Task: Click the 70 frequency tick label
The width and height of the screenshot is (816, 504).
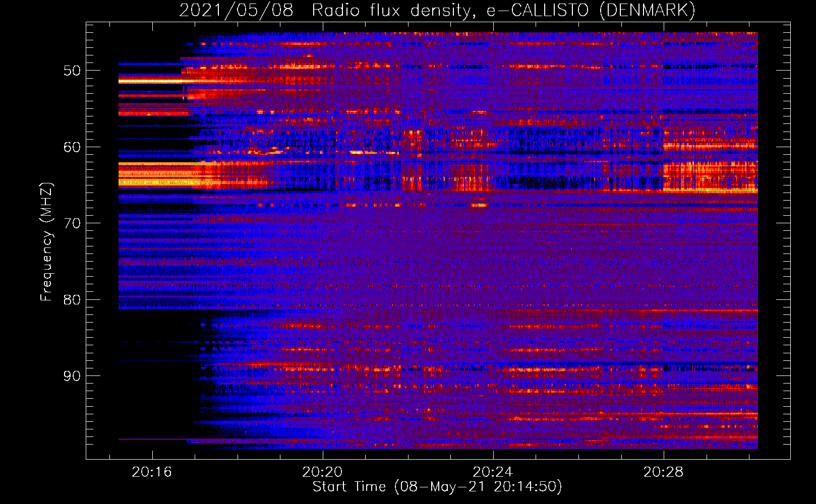Action: pos(72,223)
